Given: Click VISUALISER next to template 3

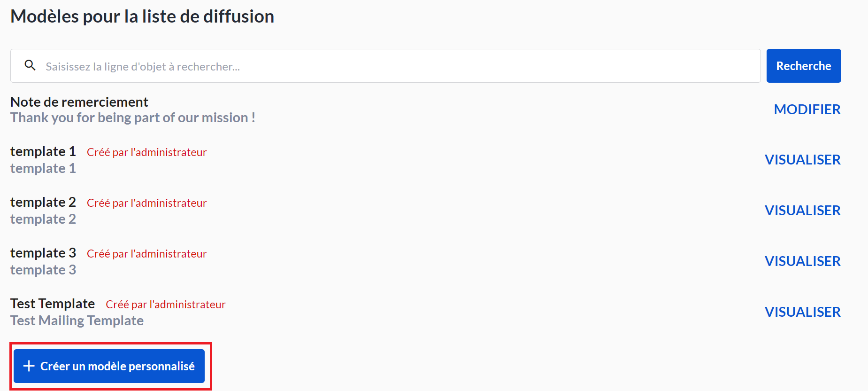Looking at the screenshot, I should click(x=802, y=261).
